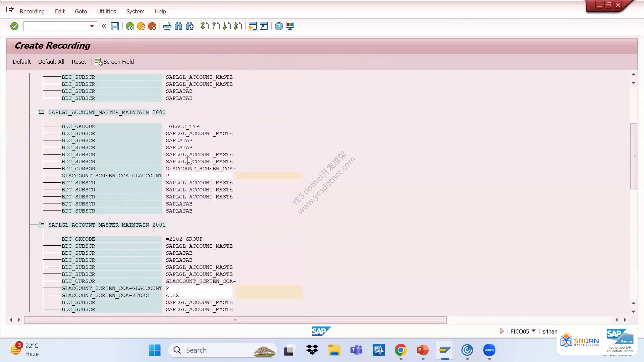This screenshot has width=644, height=362.
Task: Click the ADEX value field for KTOKS
Action: point(198,295)
